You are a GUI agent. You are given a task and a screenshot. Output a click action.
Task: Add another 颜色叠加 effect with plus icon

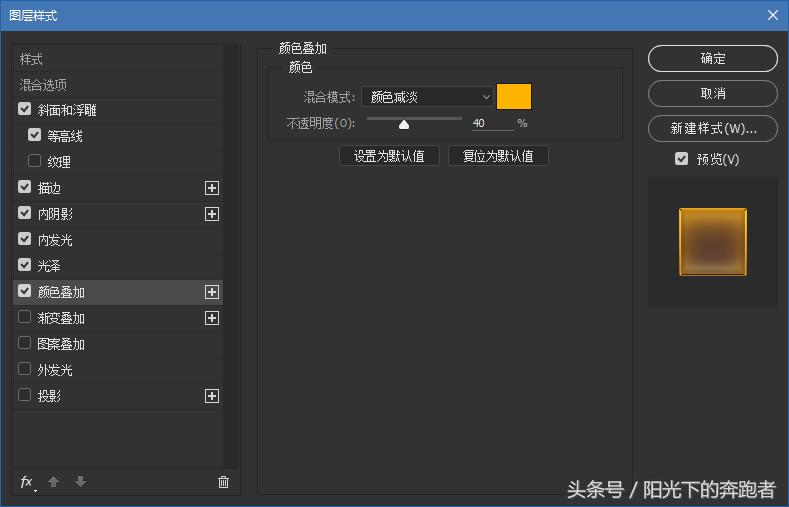coord(212,292)
